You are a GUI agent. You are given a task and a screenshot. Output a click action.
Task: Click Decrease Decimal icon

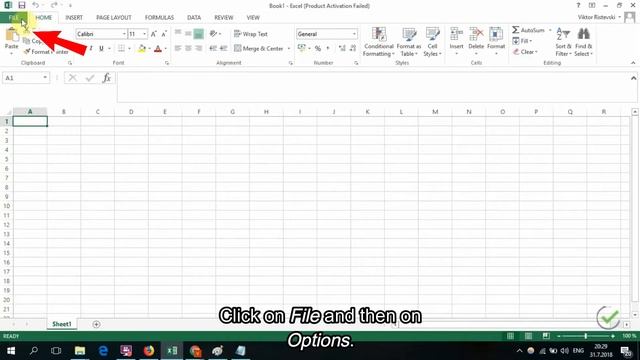[353, 49]
